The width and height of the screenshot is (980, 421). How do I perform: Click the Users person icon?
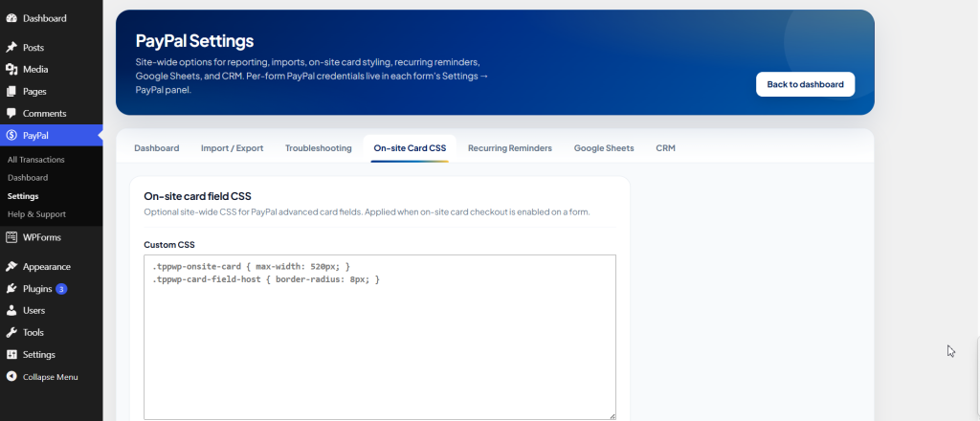coord(11,310)
